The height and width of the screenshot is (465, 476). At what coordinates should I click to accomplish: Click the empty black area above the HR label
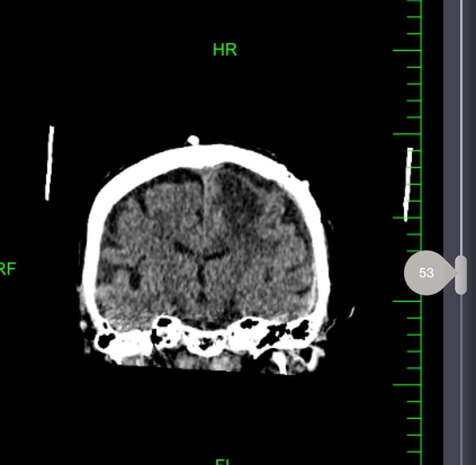(x=225, y=19)
